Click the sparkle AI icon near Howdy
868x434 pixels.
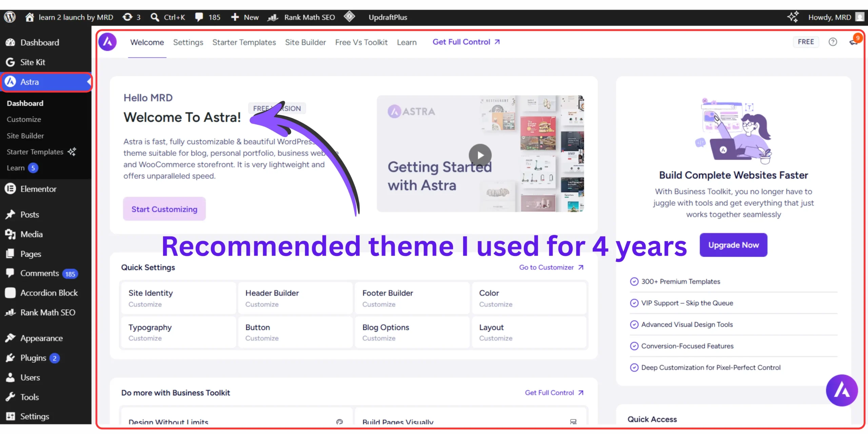pos(793,17)
